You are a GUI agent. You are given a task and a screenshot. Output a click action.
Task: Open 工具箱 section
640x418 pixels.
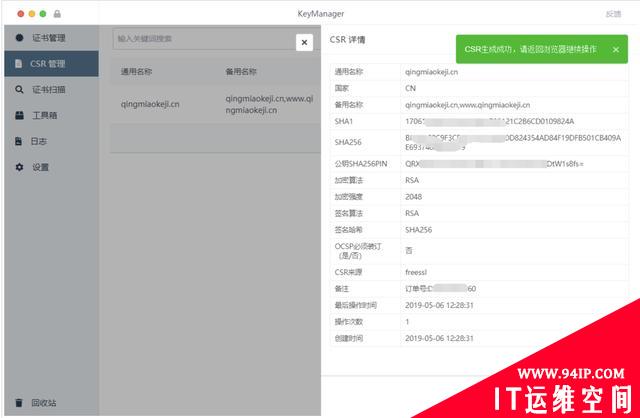click(x=51, y=116)
